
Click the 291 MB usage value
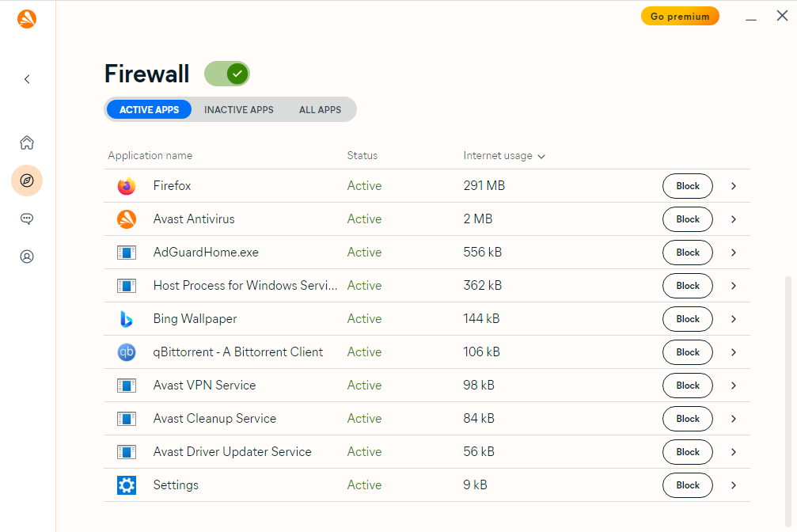(484, 185)
